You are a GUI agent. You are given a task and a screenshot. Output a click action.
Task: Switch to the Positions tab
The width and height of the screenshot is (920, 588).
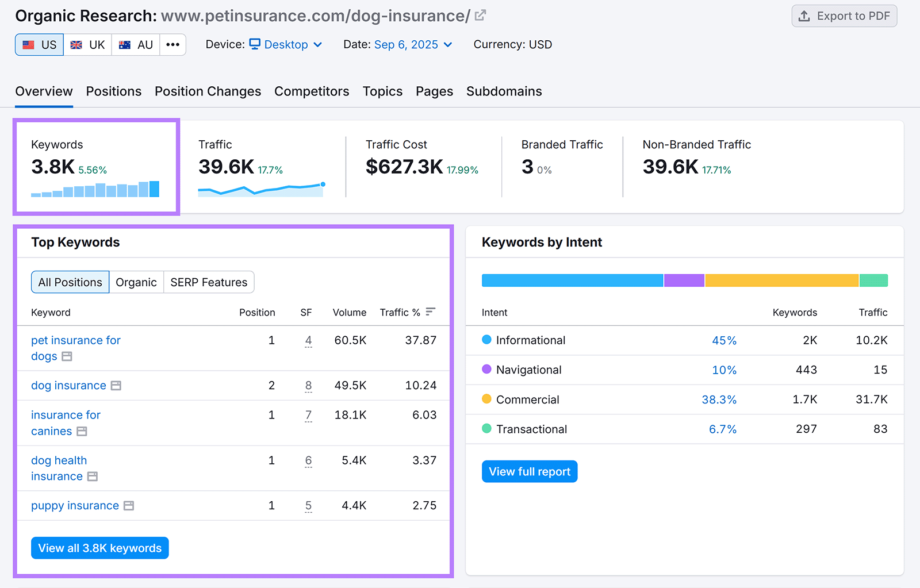[x=113, y=91]
